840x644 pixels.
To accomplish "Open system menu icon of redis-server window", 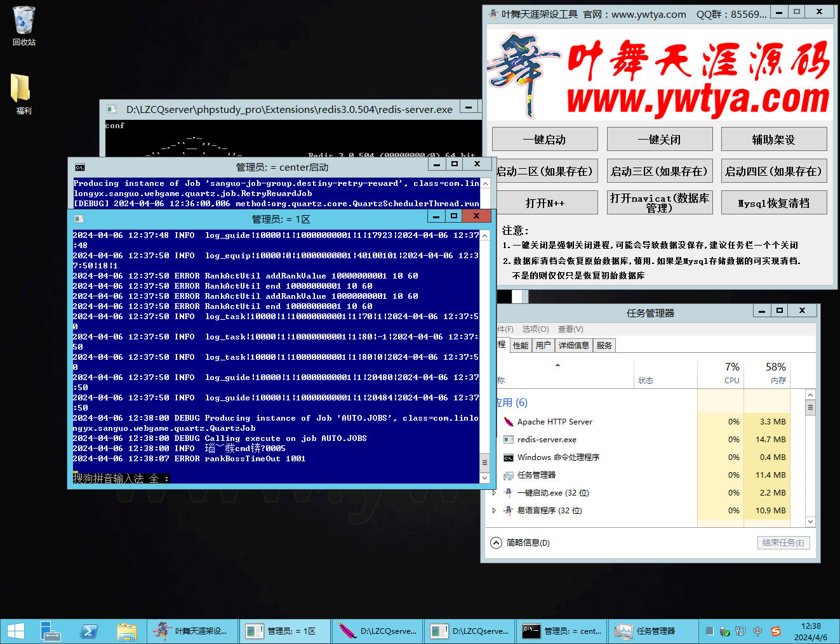I will [x=112, y=109].
